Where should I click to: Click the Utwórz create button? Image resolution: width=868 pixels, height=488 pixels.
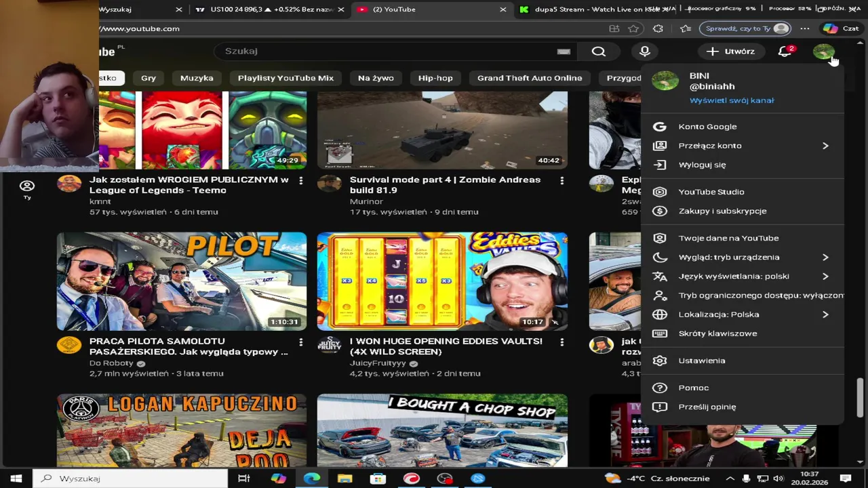(730, 52)
